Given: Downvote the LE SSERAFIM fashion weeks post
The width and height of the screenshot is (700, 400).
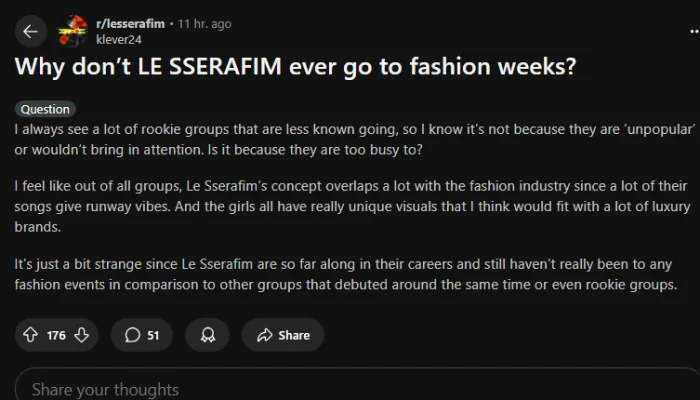Looking at the screenshot, I should pyautogui.click(x=81, y=335).
